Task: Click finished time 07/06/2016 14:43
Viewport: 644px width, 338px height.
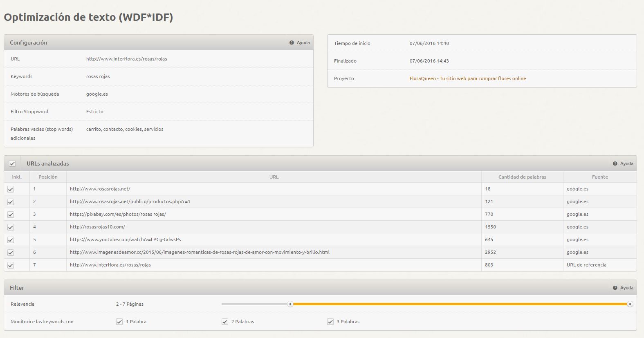Action: pos(429,61)
